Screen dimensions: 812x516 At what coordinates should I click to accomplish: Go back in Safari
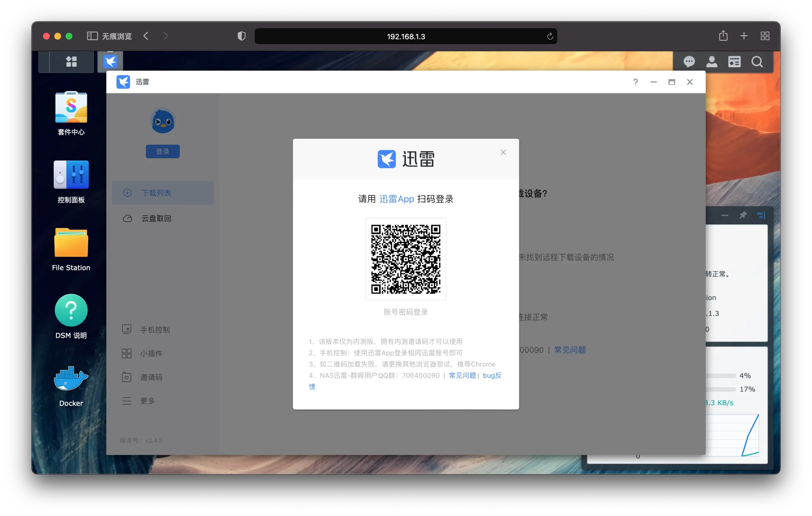point(146,36)
